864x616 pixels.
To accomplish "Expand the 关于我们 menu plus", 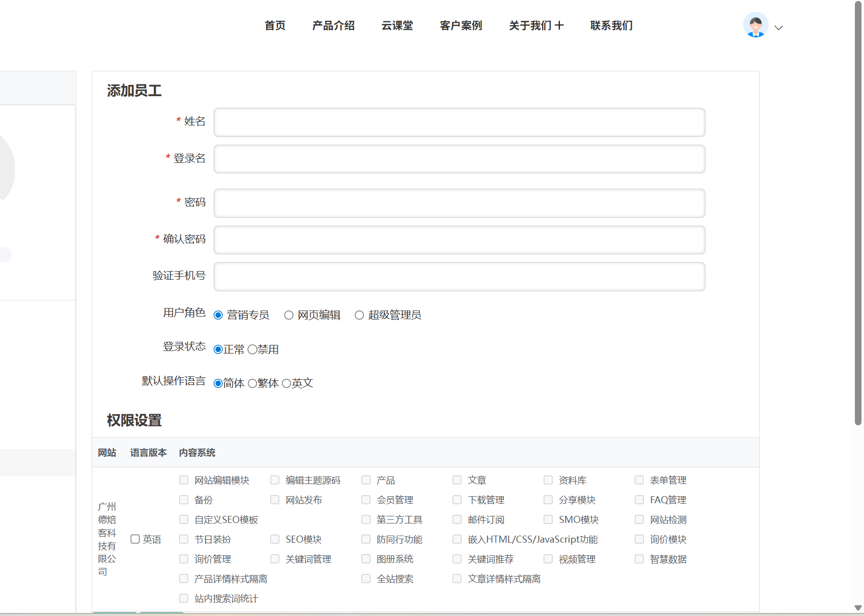I will [559, 25].
